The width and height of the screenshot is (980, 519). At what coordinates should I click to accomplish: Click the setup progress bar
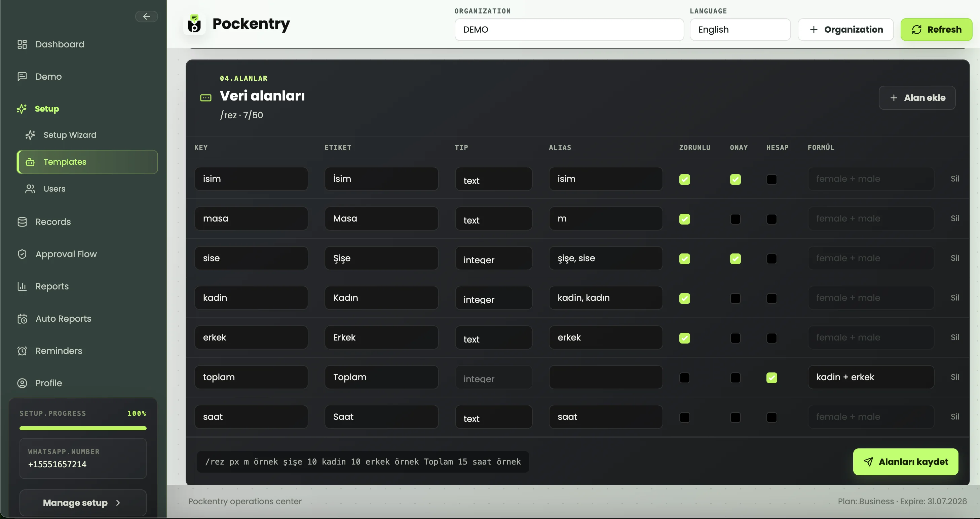tap(83, 428)
